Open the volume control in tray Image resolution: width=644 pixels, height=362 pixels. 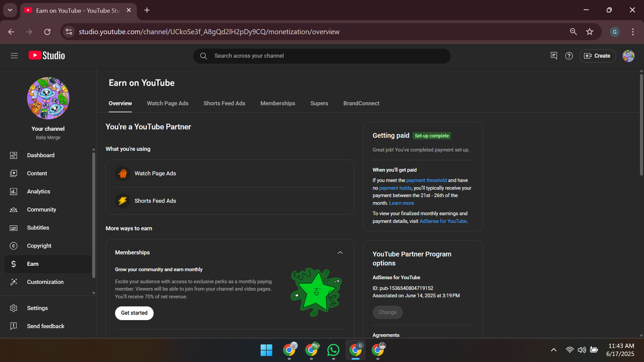[582, 350]
